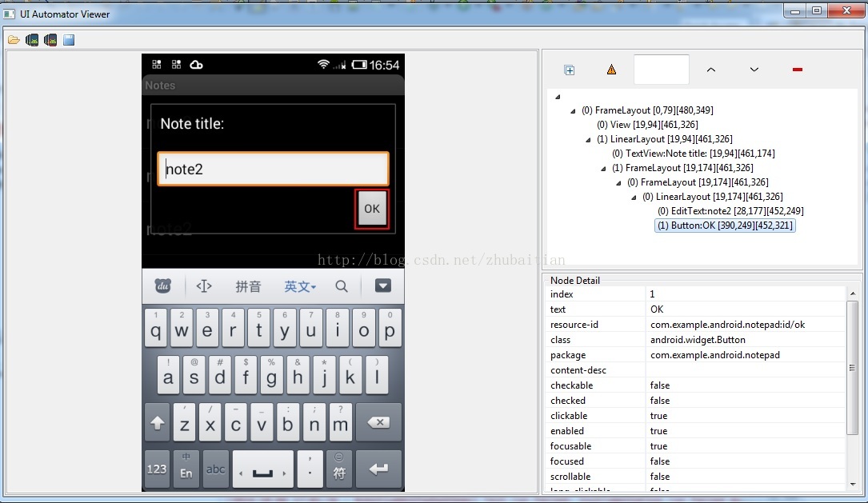Select the content-desc property row
The image size is (868, 503).
(x=696, y=370)
